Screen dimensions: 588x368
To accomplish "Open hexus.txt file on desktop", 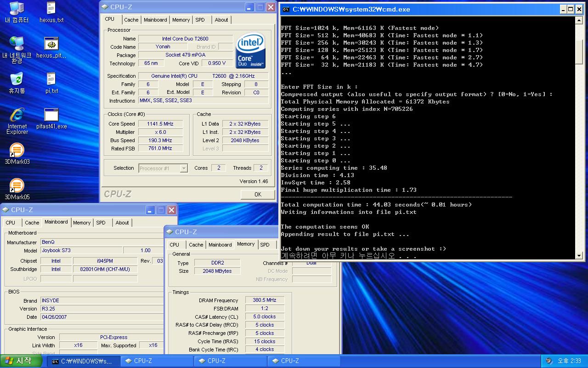I will tap(51, 12).
